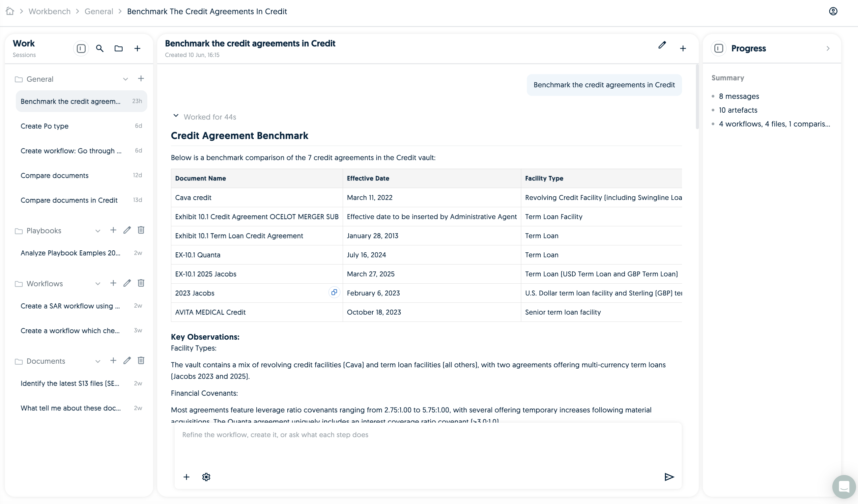The image size is (858, 504).
Task: Add attachment with plus in message box
Action: 186,477
